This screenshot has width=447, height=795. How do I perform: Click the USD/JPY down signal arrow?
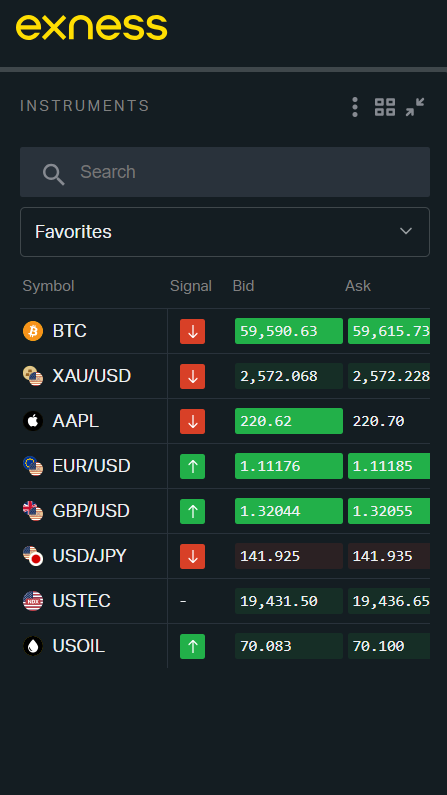tap(193, 557)
